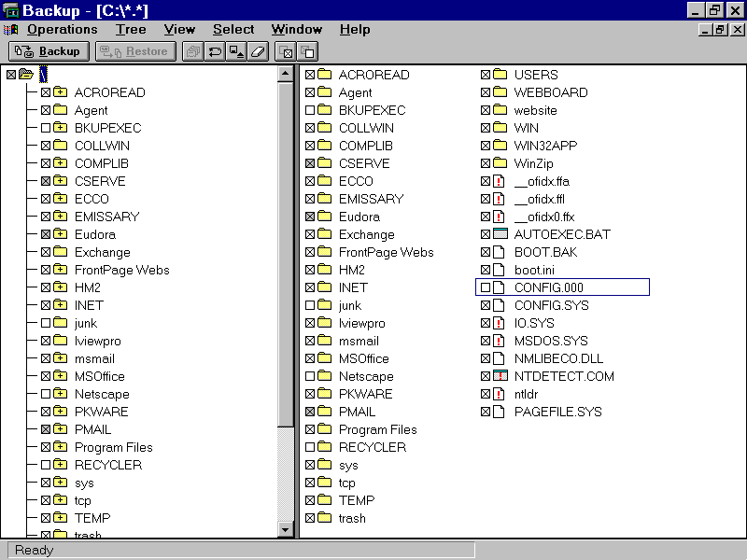Click the Uncheck selected files toolbar icon
Image resolution: width=747 pixels, height=560 pixels.
tap(306, 52)
